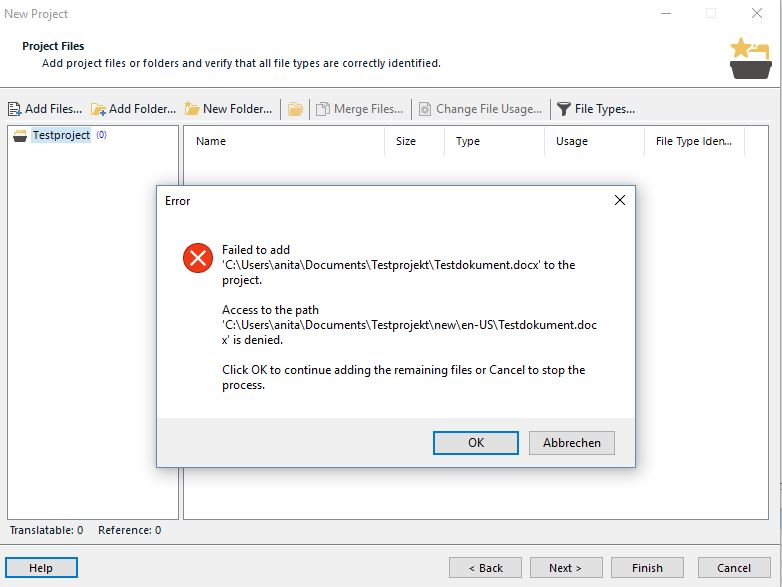Screen dimensions: 782x587
Task: Click Finish to create project
Action: click(647, 568)
